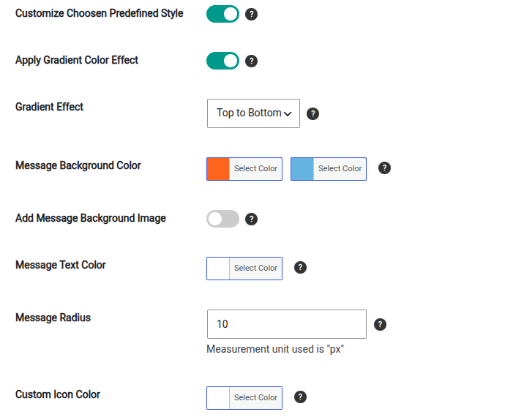Disable Customize Choosen Predefined Style toggle
The width and height of the screenshot is (524, 420).
coord(222,14)
